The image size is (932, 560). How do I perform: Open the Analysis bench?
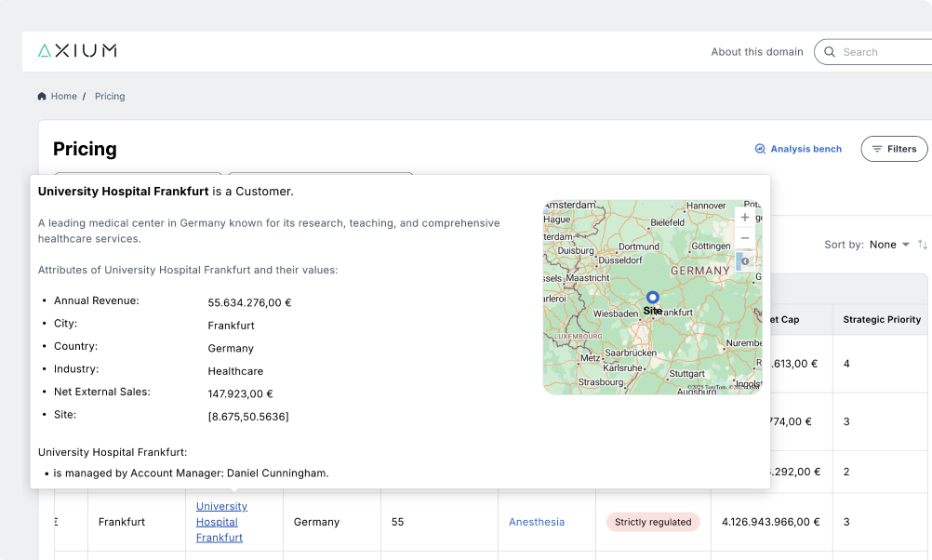click(x=798, y=149)
